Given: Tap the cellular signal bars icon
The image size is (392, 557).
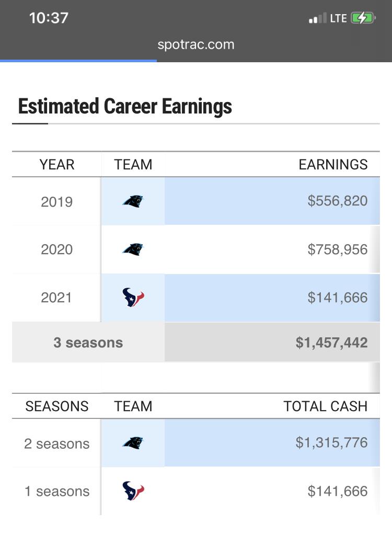Looking at the screenshot, I should (x=317, y=18).
